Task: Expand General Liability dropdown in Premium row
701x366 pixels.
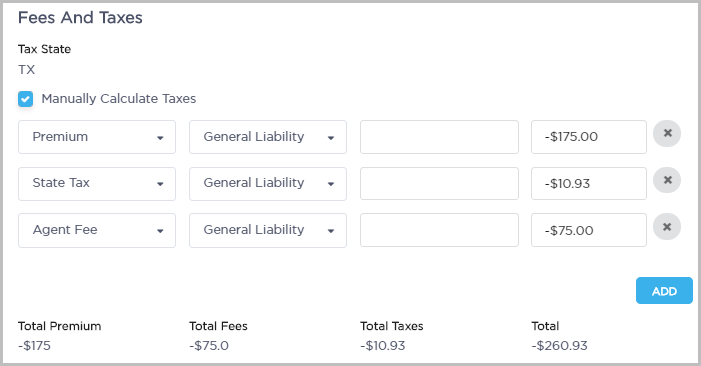Action: pyautogui.click(x=268, y=137)
